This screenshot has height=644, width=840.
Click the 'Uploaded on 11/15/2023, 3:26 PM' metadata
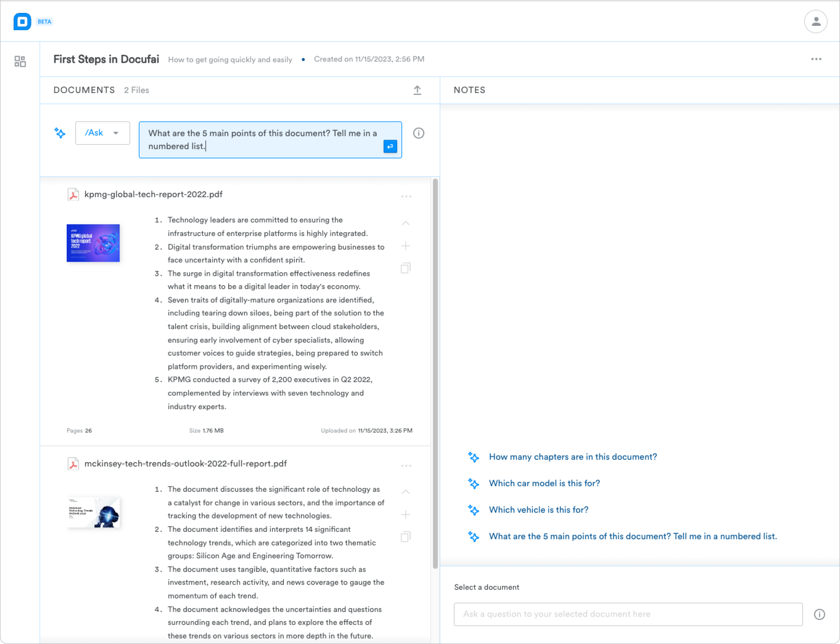pyautogui.click(x=367, y=431)
